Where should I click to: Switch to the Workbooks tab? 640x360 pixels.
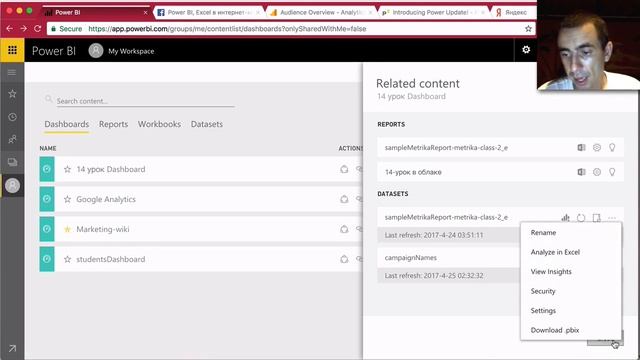(x=159, y=124)
